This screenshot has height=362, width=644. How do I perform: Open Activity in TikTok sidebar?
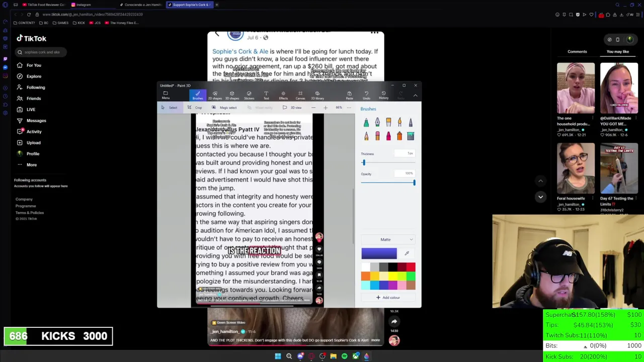pyautogui.click(x=30, y=131)
